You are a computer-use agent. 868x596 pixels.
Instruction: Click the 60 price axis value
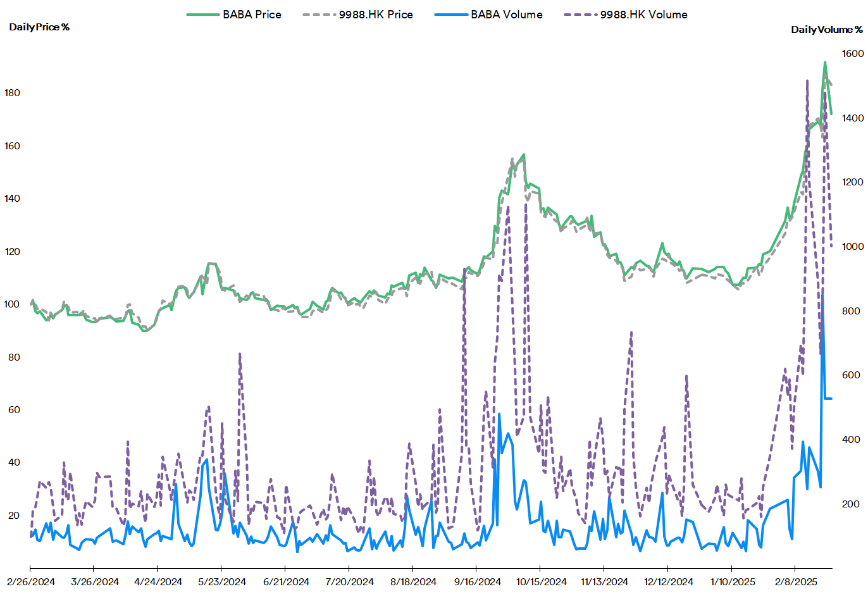14,410
